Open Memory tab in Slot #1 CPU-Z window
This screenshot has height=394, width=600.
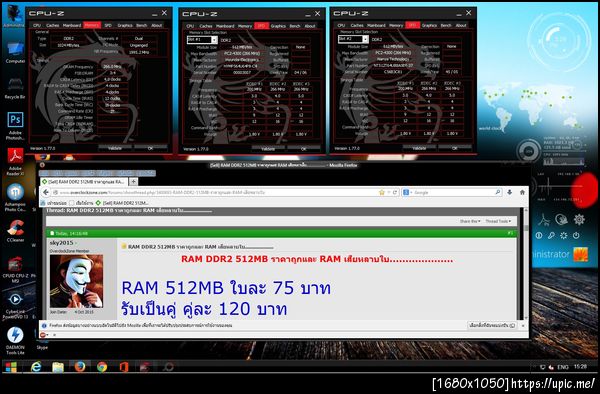pos(245,26)
